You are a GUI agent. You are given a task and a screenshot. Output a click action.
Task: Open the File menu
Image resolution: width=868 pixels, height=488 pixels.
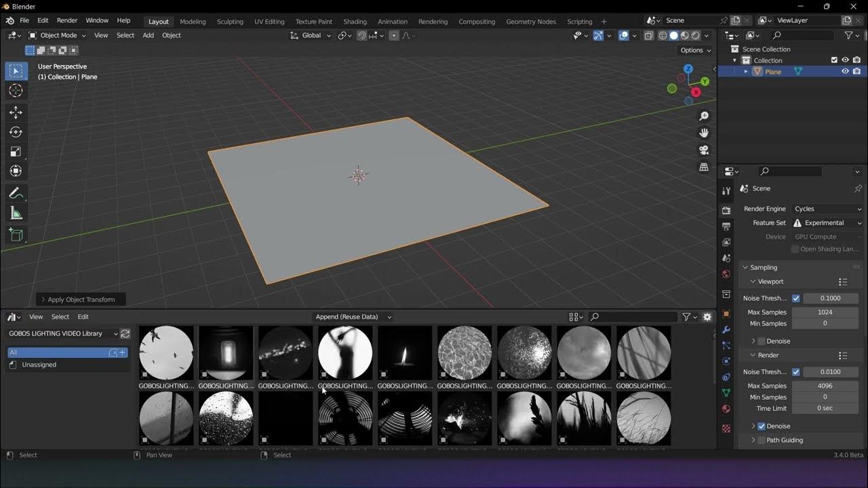(24, 21)
